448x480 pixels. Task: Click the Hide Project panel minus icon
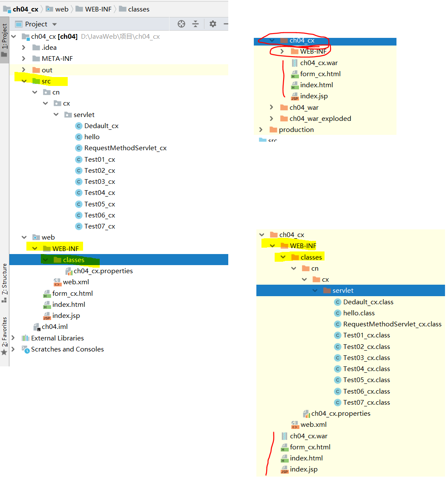click(x=225, y=24)
